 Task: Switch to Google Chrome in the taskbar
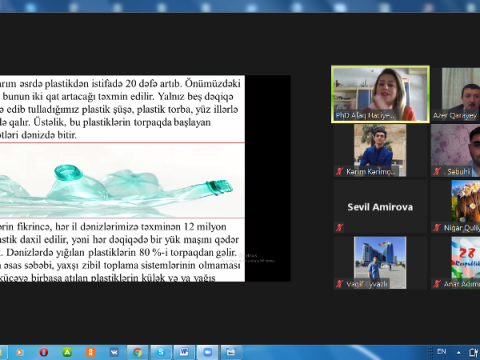point(137,352)
